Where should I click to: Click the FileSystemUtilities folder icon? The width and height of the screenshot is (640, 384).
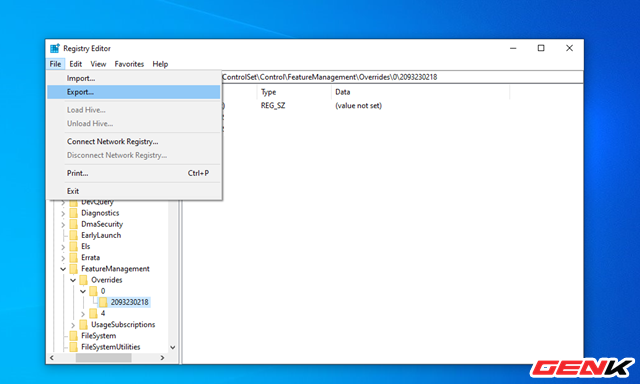(73, 347)
